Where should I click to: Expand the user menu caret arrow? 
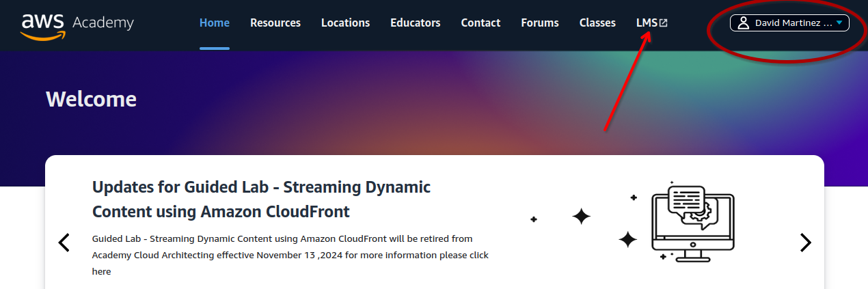[x=839, y=23]
